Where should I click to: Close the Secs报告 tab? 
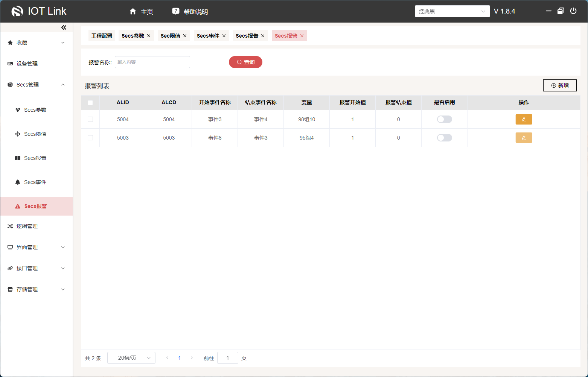(263, 36)
